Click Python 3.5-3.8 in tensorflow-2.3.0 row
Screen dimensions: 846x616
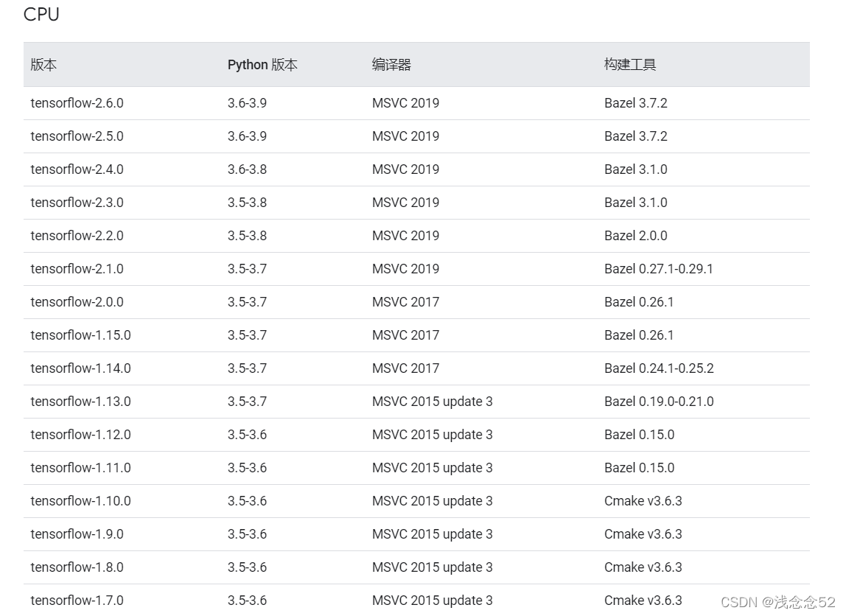[x=247, y=203]
